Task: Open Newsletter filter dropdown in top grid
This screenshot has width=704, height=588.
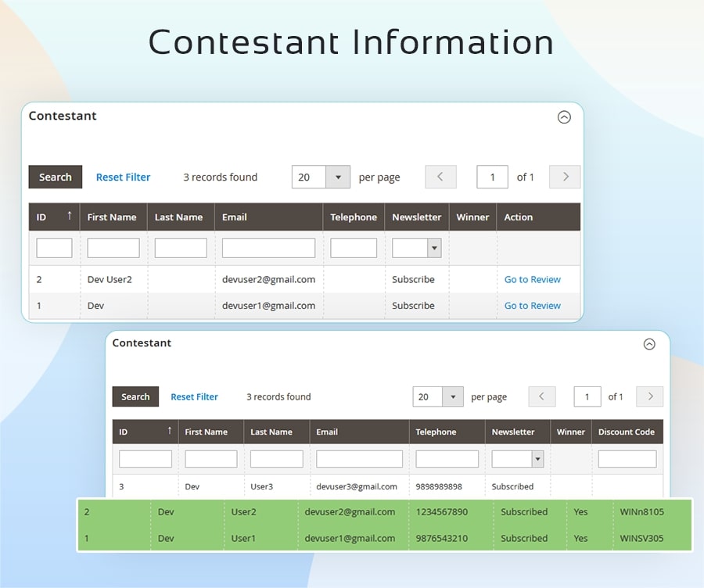Action: [434, 248]
